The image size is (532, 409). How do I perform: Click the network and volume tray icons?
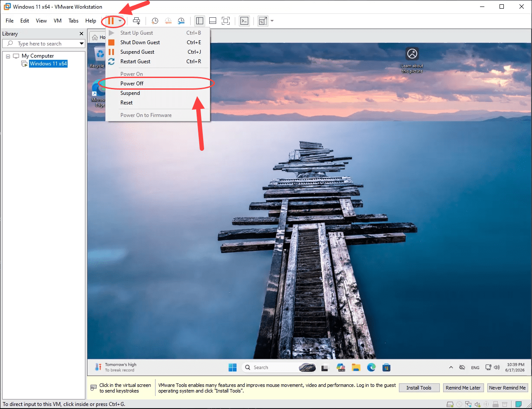click(x=492, y=367)
